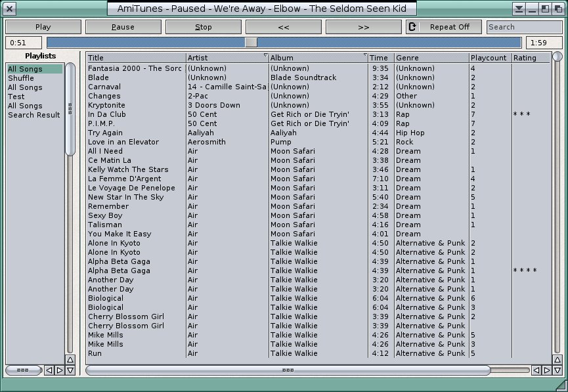Click the playlist panel scroll-down arrow
The height and width of the screenshot is (392, 568).
[x=70, y=370]
